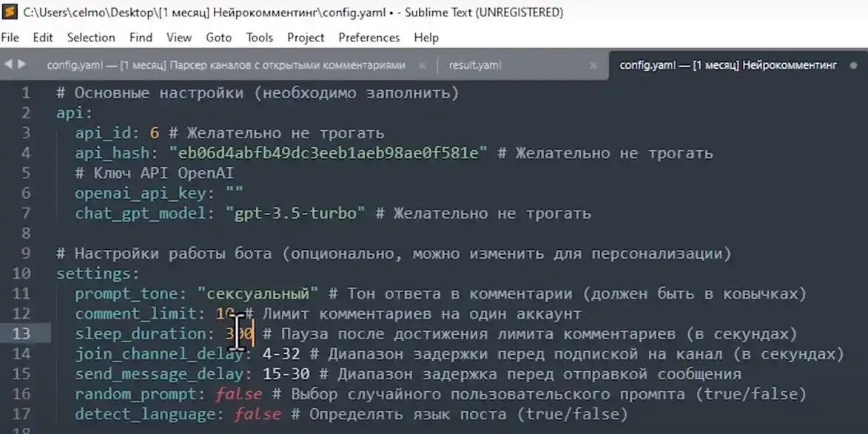Open the Edit menu
The image size is (868, 434).
43,37
